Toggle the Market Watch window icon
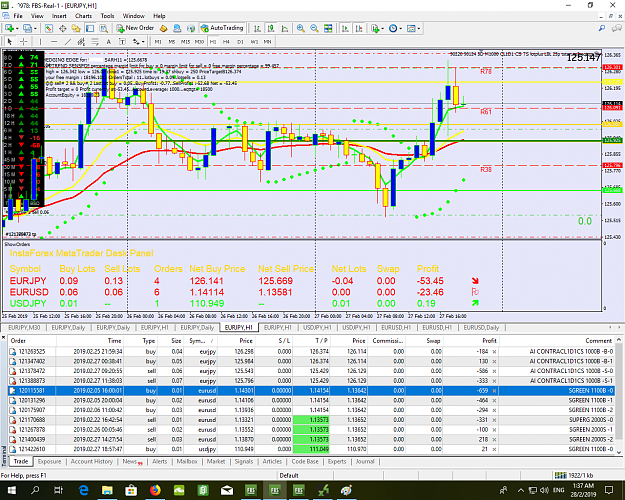This screenshot has height=500, width=625. (x=49, y=28)
